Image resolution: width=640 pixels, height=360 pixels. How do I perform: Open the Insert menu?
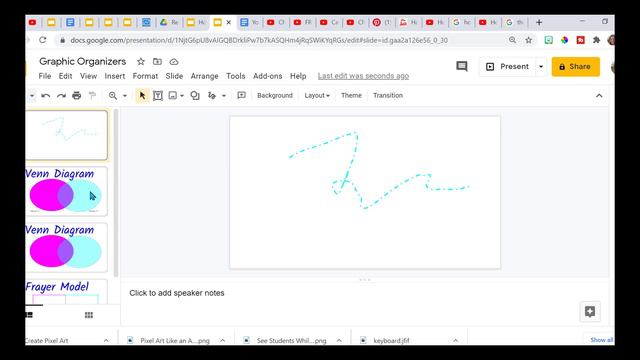[x=115, y=76]
